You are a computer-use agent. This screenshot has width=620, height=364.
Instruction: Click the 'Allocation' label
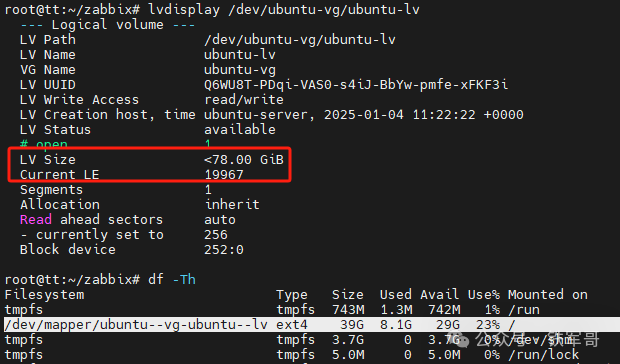pos(60,205)
